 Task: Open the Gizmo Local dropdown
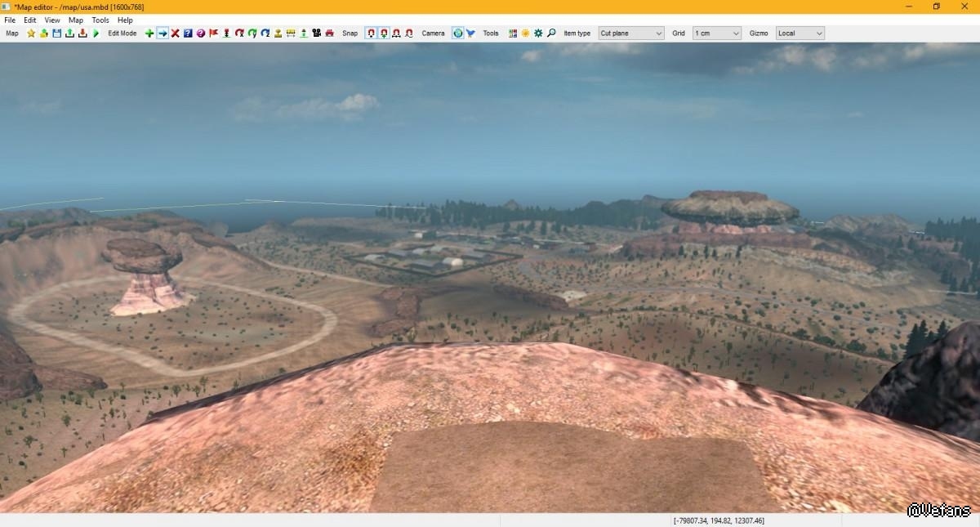tap(800, 33)
